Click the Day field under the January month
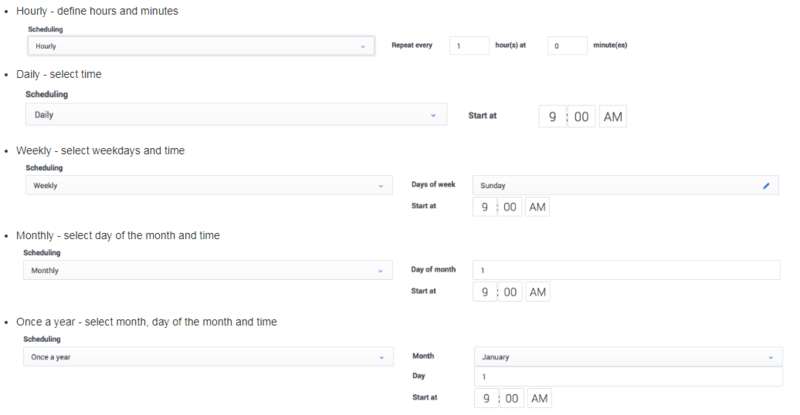Screen dimensions: 800x415 pyautogui.click(x=626, y=377)
